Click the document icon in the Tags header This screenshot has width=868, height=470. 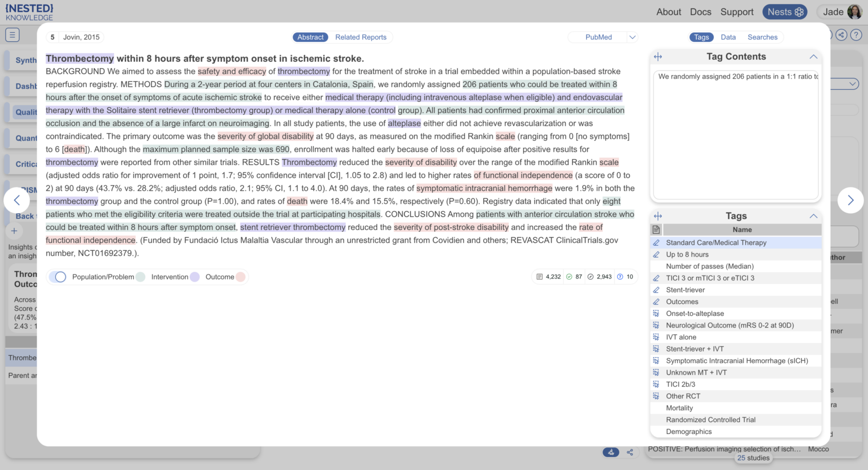(656, 229)
